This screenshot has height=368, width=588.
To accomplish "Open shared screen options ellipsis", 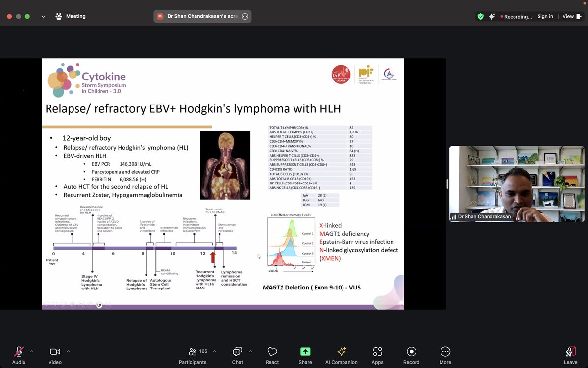I will tap(245, 16).
